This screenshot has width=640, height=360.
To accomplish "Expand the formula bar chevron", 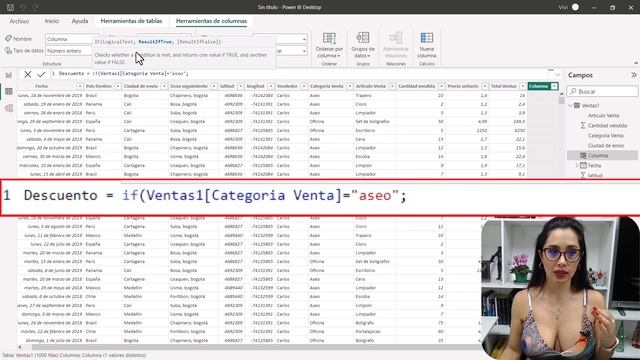I will coord(557,74).
